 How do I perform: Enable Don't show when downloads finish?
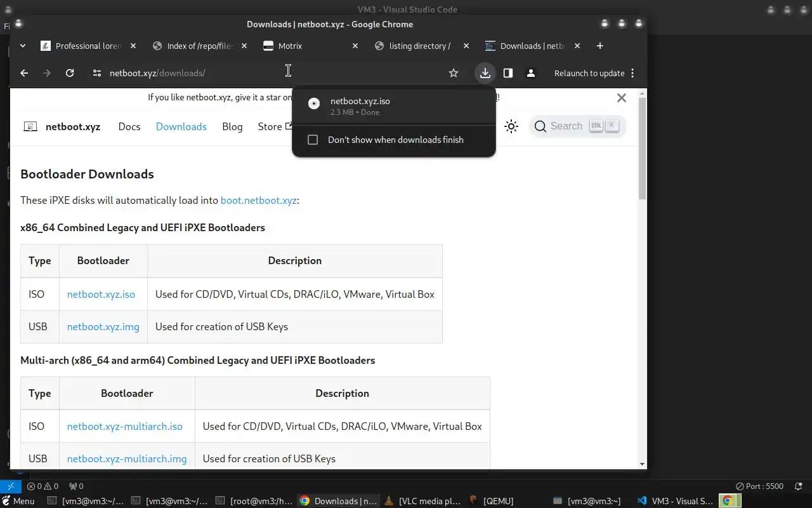(313, 140)
